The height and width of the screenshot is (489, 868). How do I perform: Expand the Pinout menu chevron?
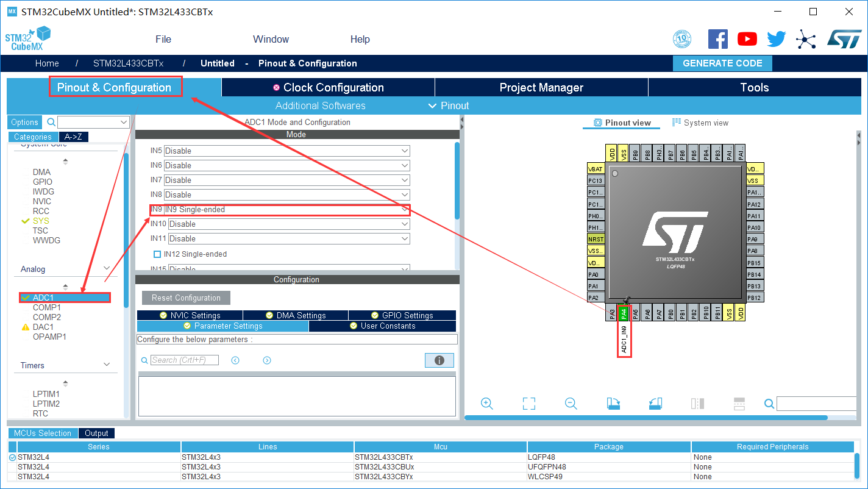(x=432, y=105)
